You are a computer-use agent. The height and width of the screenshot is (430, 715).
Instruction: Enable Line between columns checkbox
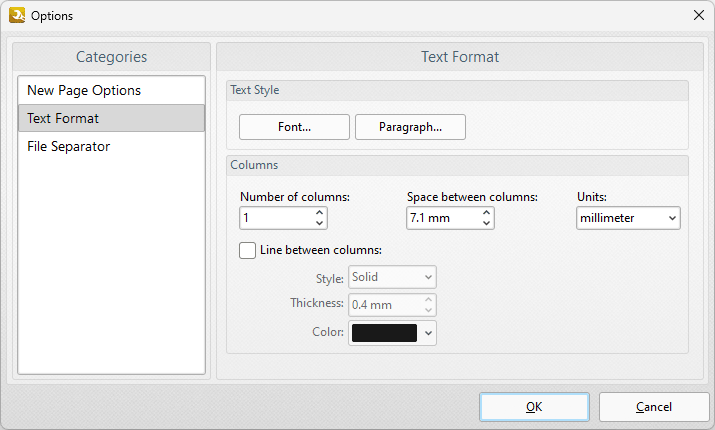coord(247,250)
